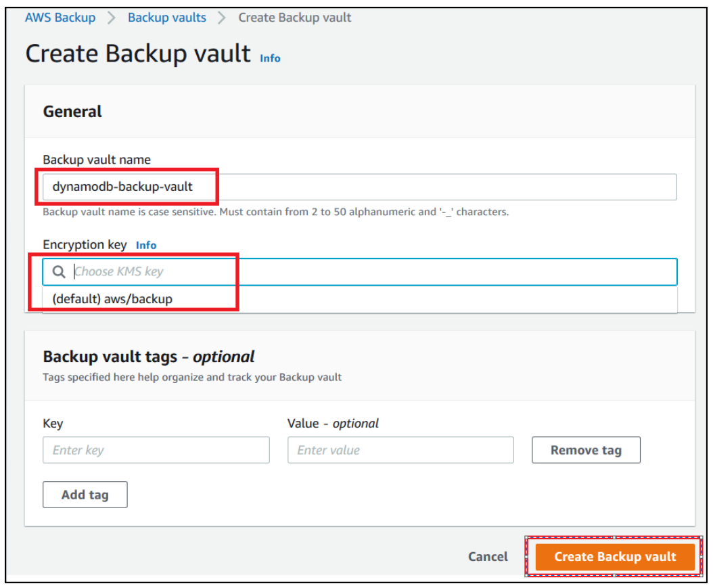The width and height of the screenshot is (713, 588).
Task: Click the search magnifier icon in KMS key field
Action: 59,272
